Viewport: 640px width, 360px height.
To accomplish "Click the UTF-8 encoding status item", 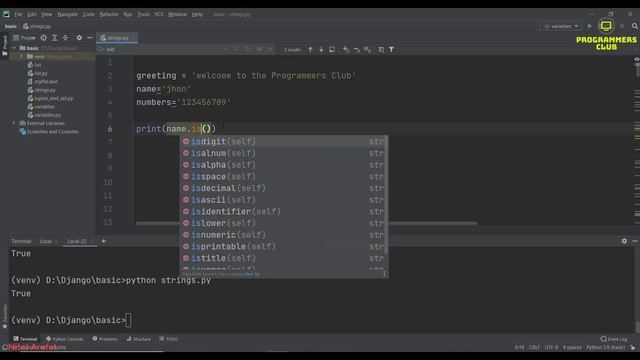I will click(x=551, y=347).
